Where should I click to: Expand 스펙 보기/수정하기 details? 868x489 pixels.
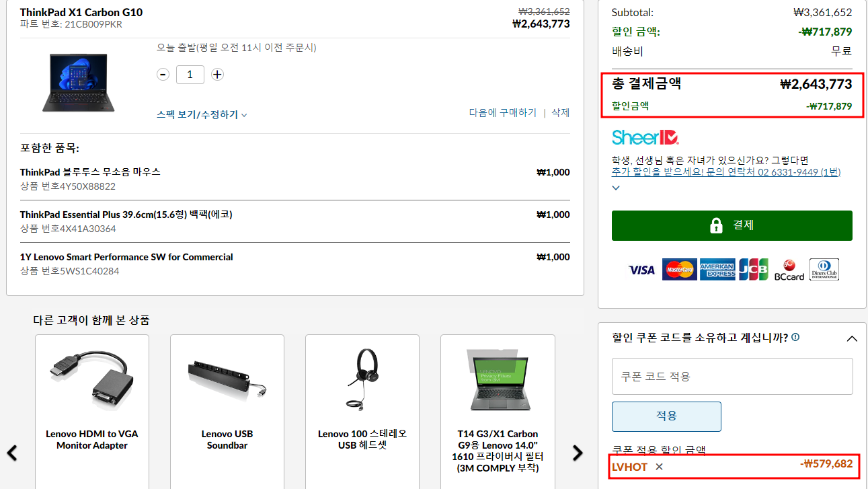tap(202, 114)
